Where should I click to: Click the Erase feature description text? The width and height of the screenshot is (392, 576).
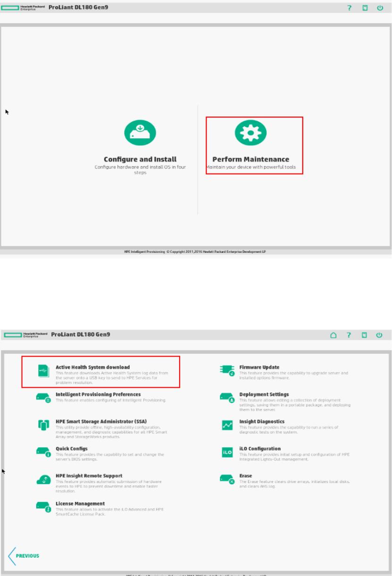pos(294,483)
